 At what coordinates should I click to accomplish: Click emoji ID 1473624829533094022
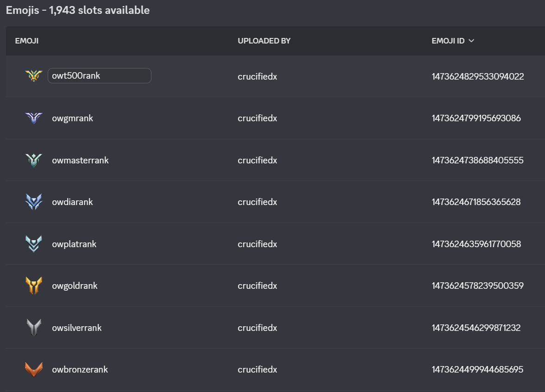[x=477, y=76]
